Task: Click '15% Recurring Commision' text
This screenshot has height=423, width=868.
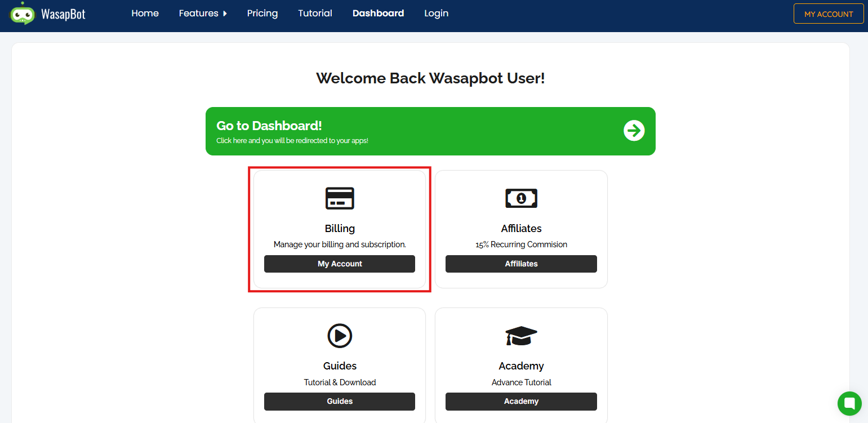Action: point(521,244)
